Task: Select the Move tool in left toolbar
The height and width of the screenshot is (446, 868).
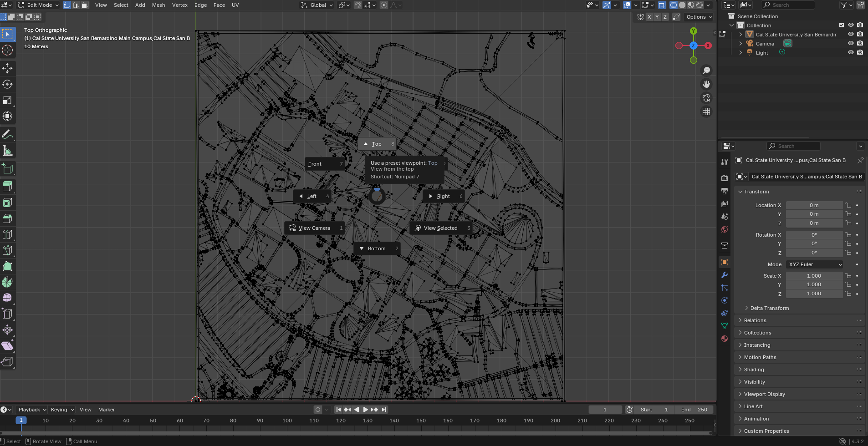Action: [x=7, y=68]
